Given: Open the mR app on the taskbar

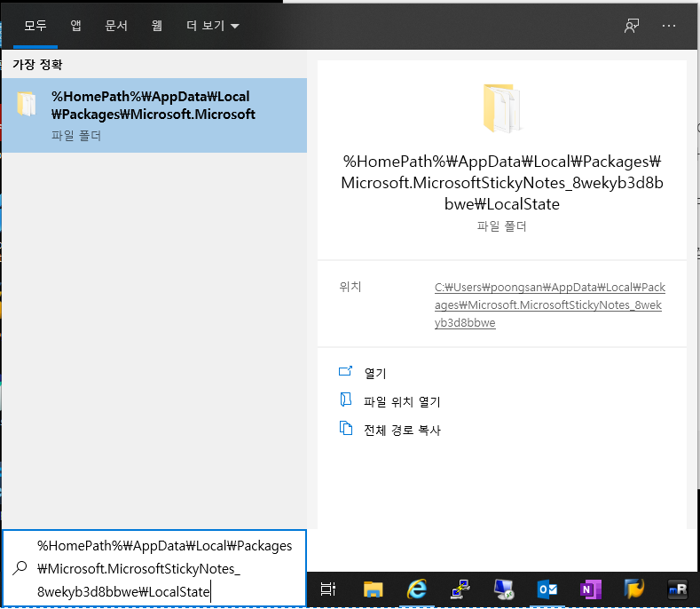Looking at the screenshot, I should point(677,589).
